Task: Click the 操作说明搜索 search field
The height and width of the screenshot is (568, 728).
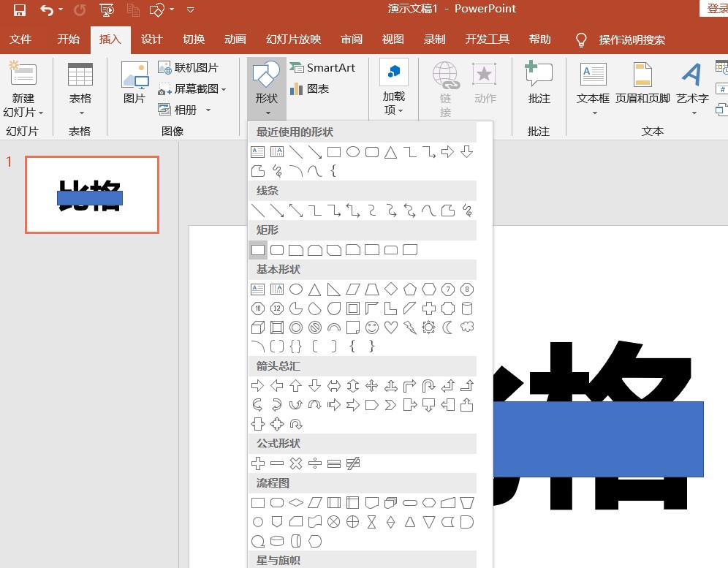Action: tap(632, 40)
